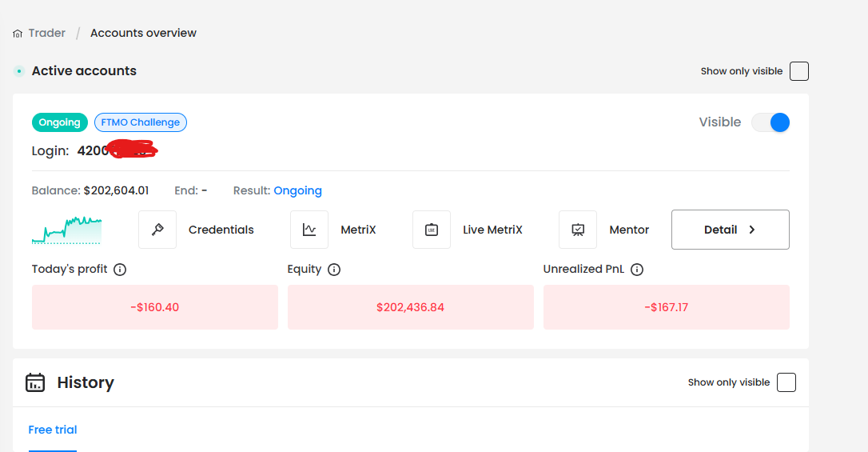This screenshot has width=868, height=452.
Task: Click the green balance sparkline chart
Action: pyautogui.click(x=66, y=230)
